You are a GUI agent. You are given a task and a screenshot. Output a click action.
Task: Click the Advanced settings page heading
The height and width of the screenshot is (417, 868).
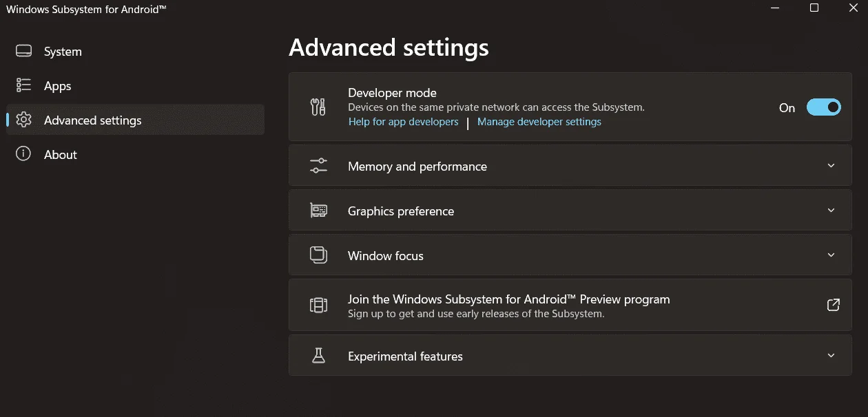pos(389,47)
